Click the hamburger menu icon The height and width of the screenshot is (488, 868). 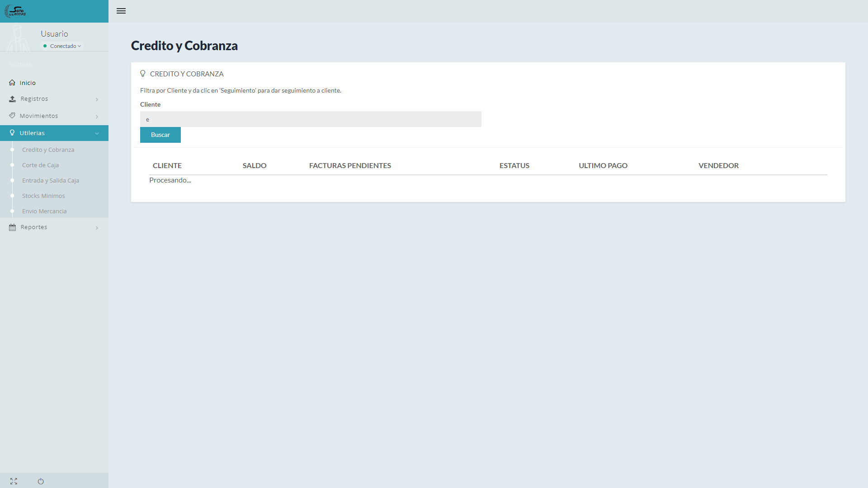(121, 11)
